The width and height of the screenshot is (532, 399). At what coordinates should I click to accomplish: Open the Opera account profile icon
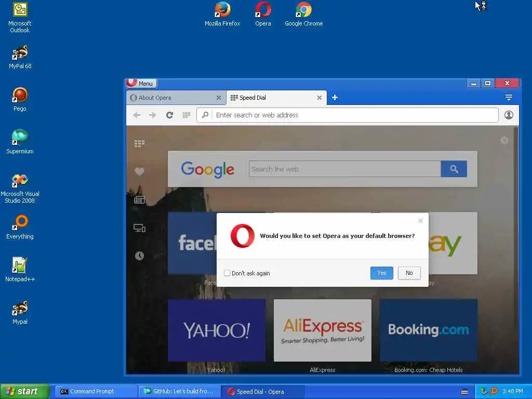(x=509, y=115)
